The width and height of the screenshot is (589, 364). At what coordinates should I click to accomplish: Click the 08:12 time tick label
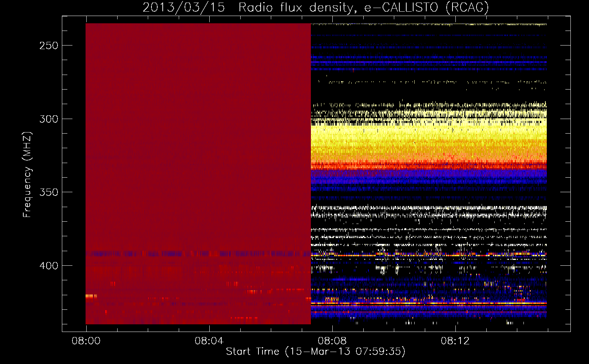pyautogui.click(x=455, y=341)
